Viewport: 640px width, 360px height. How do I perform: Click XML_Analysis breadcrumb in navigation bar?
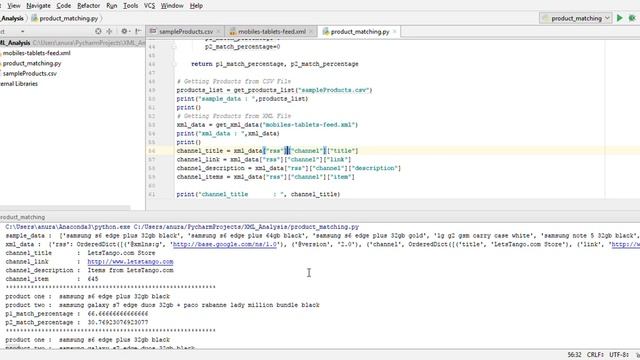pos(11,18)
